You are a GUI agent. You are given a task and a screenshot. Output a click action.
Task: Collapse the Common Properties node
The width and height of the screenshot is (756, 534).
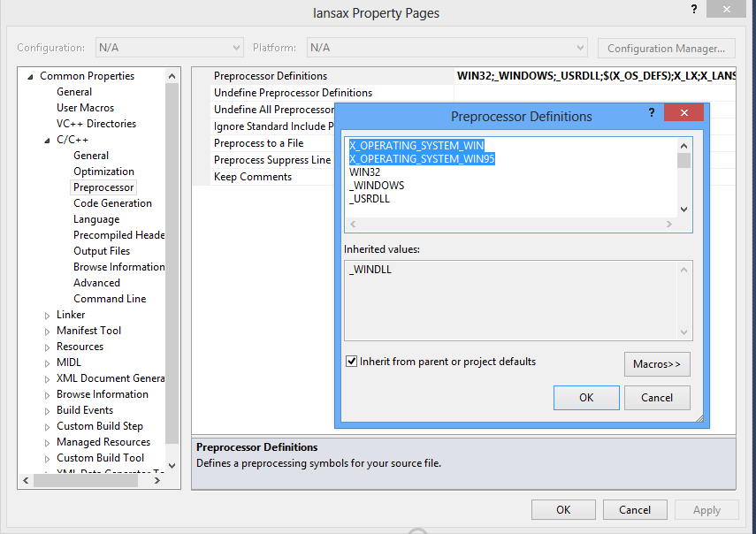tap(31, 76)
